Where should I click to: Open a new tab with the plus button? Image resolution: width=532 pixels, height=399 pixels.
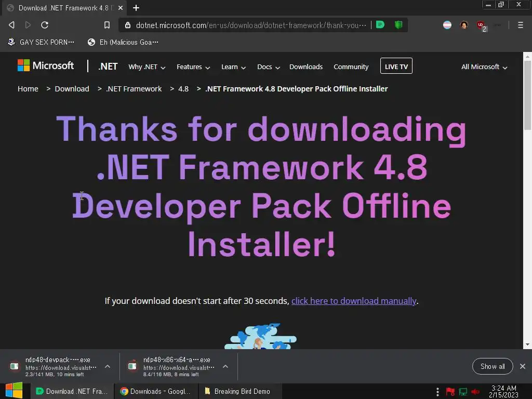point(136,8)
